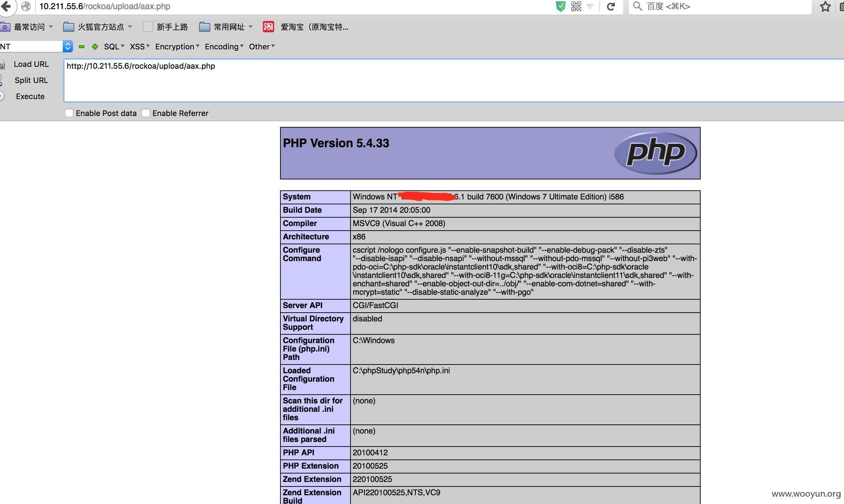844x504 pixels.
Task: Reload the page with the refresh icon
Action: (x=611, y=6)
